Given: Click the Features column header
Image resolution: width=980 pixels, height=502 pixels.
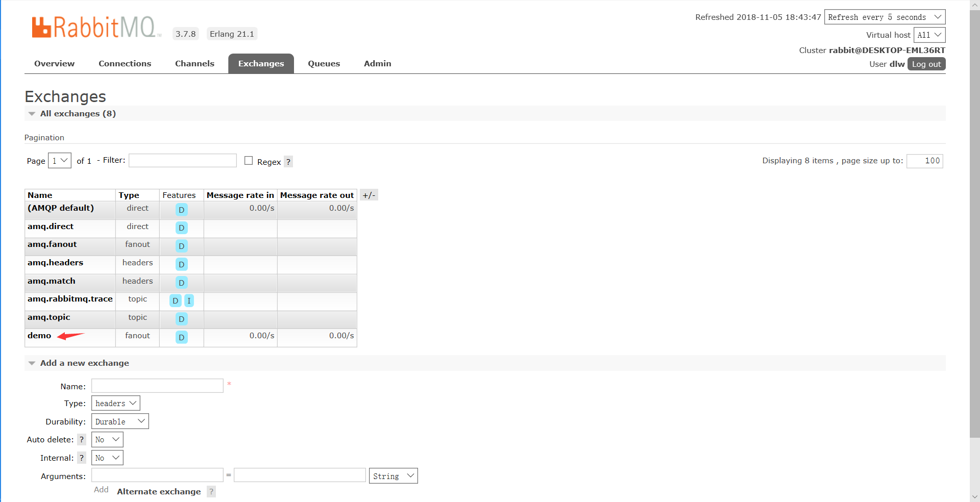Looking at the screenshot, I should pyautogui.click(x=179, y=195).
